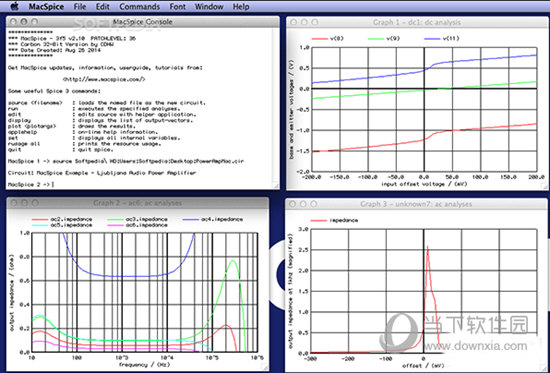Click the MacSpice Console resize grip
550x373 pixels.
click(x=276, y=186)
